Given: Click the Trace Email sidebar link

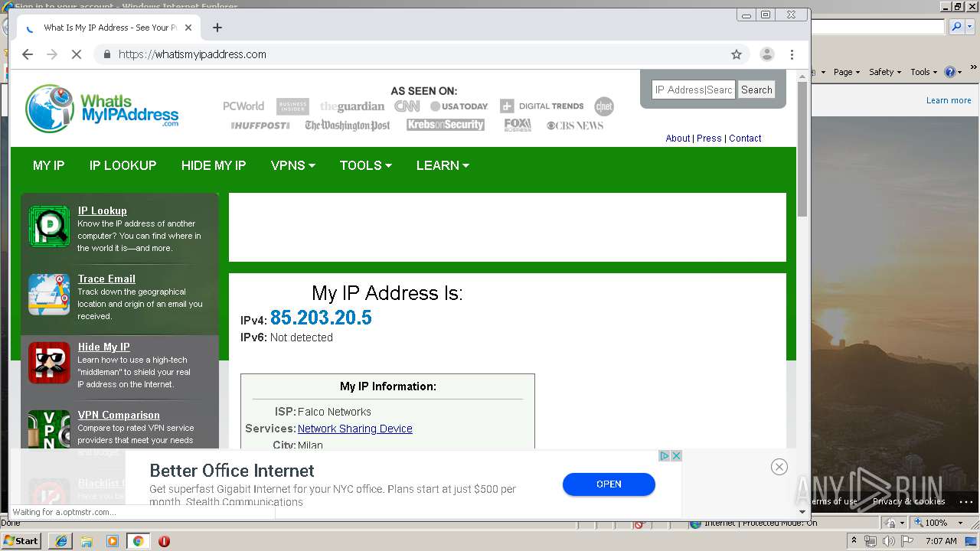Looking at the screenshot, I should click(x=106, y=279).
